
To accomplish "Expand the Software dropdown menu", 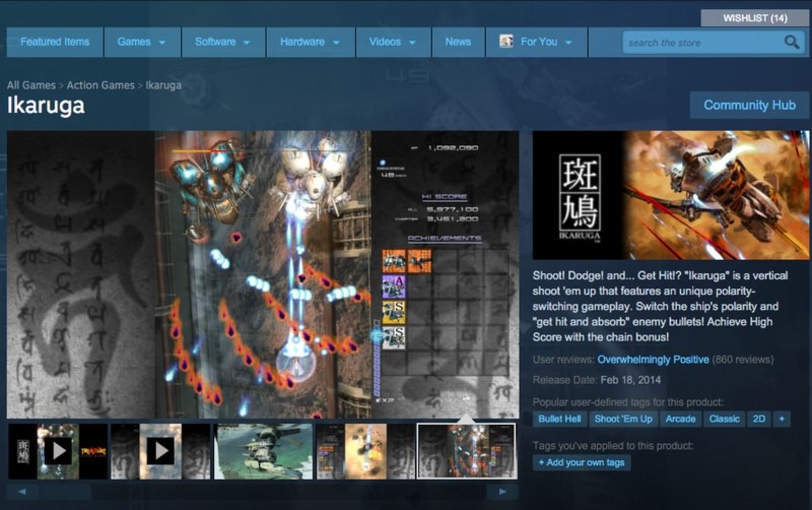I will 223,42.
